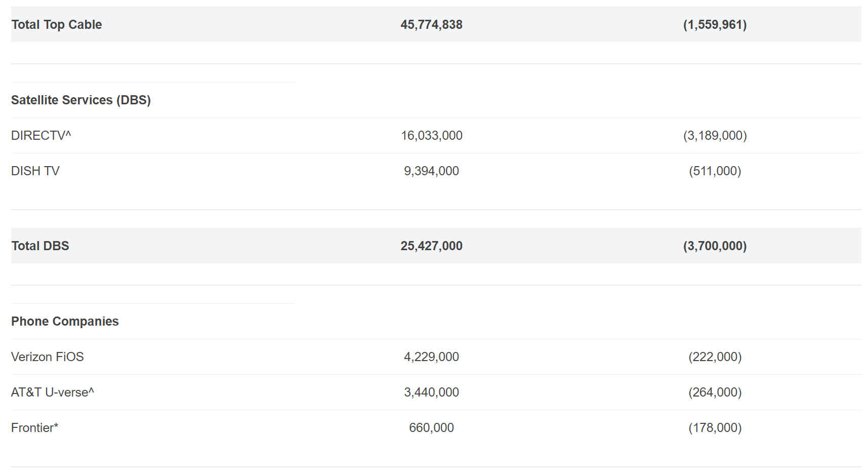The height and width of the screenshot is (473, 868).
Task: Select the Satellite Services (DBS) heading
Action: pos(81,100)
